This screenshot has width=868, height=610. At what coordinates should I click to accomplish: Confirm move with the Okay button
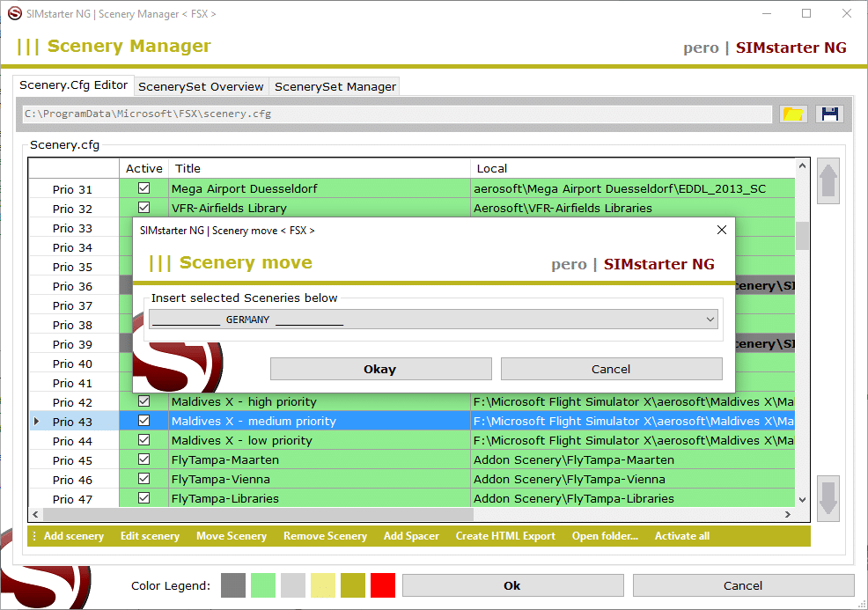coord(380,369)
